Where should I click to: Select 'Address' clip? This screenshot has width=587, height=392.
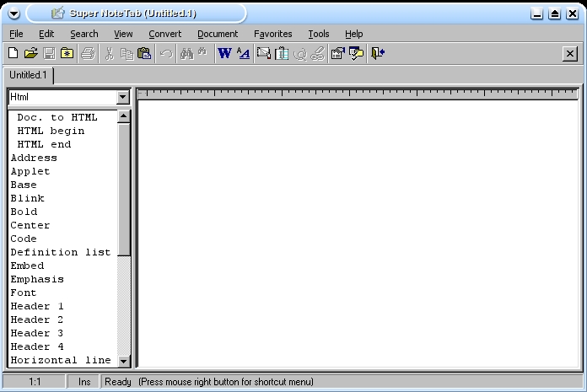[34, 158]
